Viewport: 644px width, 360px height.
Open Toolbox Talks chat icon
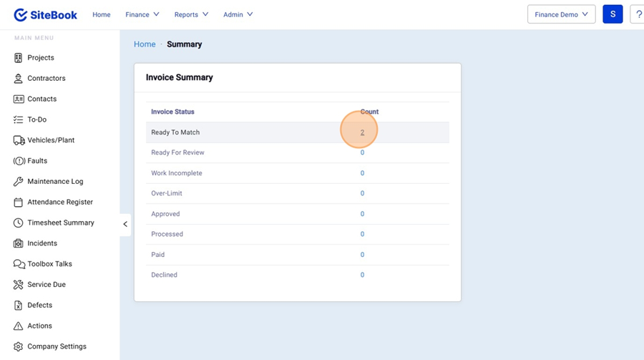point(19,264)
